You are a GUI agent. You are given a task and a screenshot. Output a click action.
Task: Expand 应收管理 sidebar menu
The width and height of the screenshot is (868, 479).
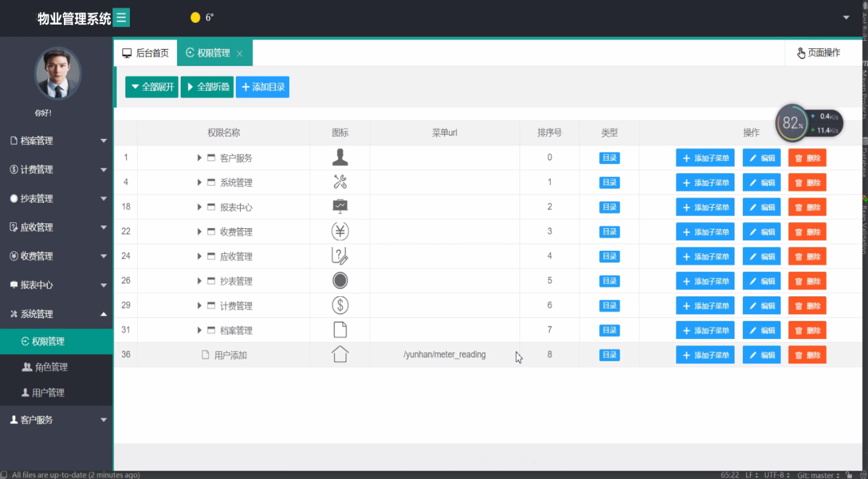click(56, 227)
